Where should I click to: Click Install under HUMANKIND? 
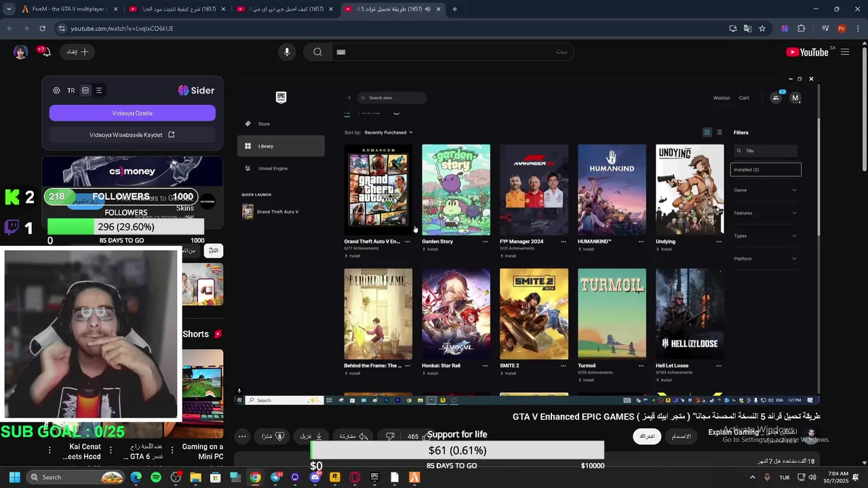pyautogui.click(x=587, y=249)
